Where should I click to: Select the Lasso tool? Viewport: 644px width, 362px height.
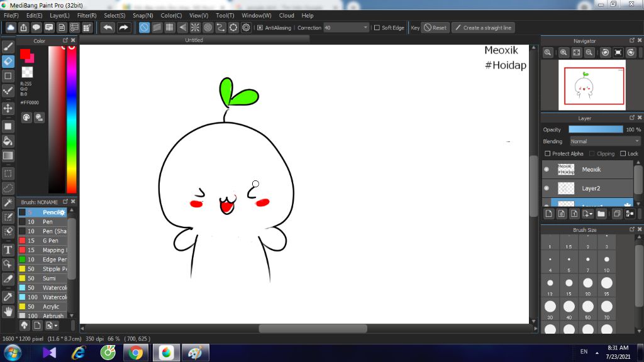coord(8,188)
